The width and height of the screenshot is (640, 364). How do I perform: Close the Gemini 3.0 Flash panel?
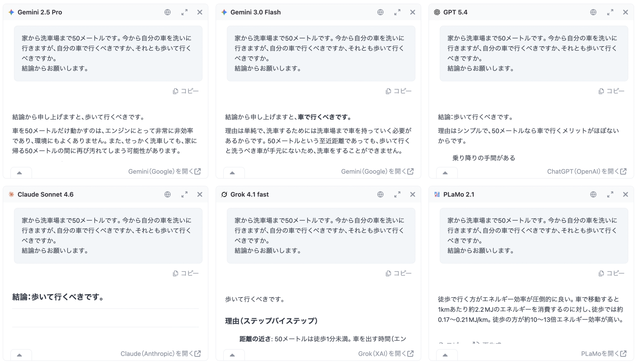(412, 12)
